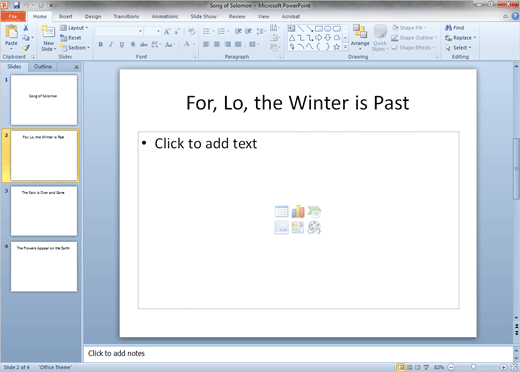Start Slide Show from status bar
Screen dimensions: 520x372
(x=426, y=367)
